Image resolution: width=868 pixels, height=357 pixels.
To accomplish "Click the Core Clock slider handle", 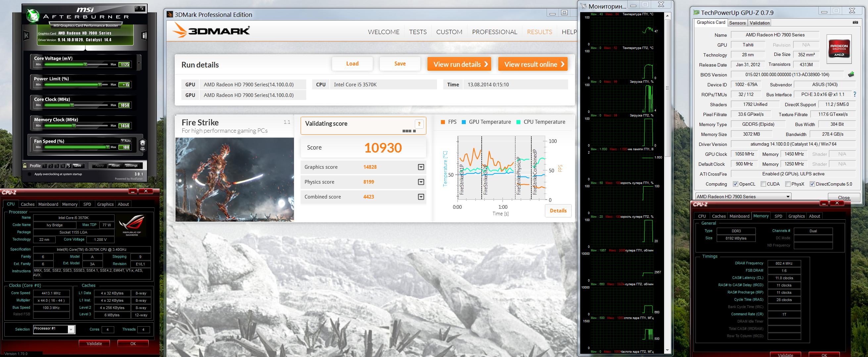I will 72,105.
